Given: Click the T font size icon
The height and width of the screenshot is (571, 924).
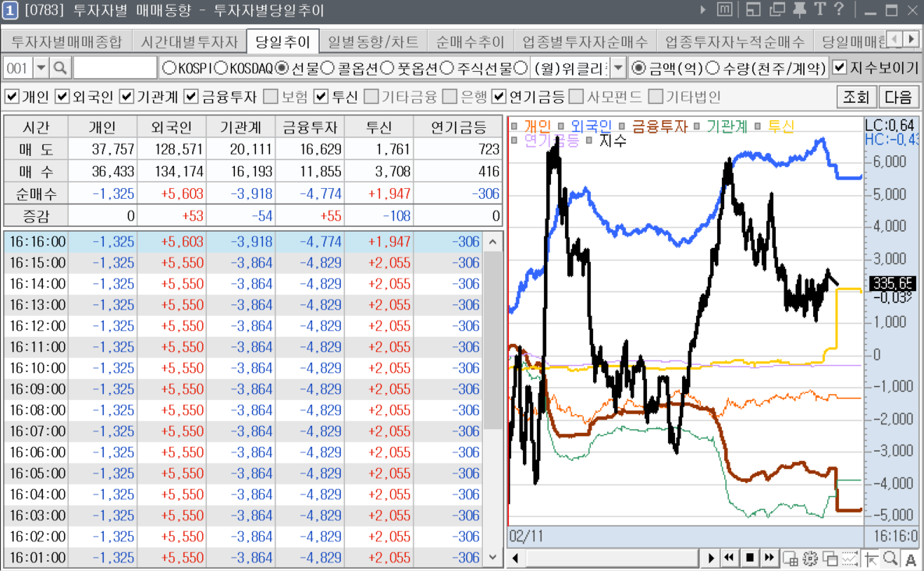Looking at the screenshot, I should point(819,10).
